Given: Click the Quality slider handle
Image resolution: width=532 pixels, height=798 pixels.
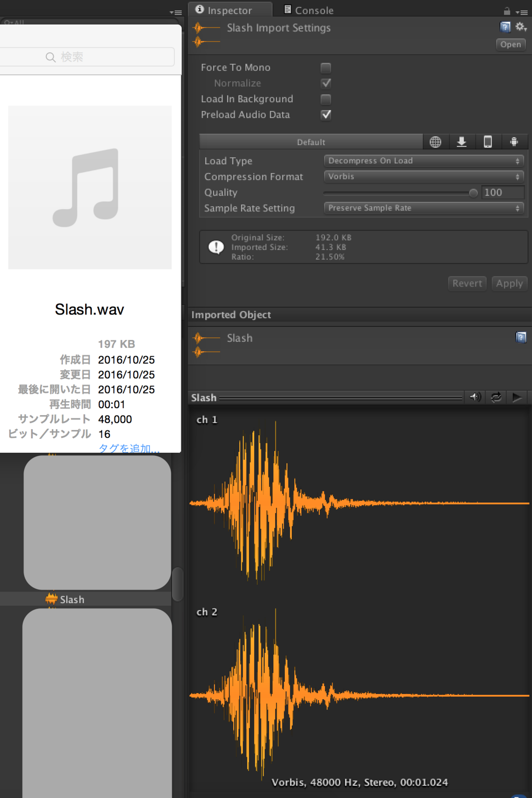Looking at the screenshot, I should (x=473, y=193).
